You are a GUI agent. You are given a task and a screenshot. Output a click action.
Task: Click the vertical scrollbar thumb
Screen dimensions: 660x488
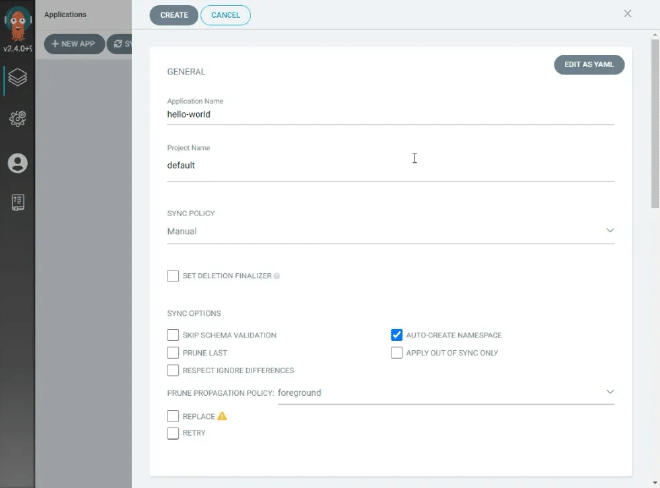click(x=655, y=123)
